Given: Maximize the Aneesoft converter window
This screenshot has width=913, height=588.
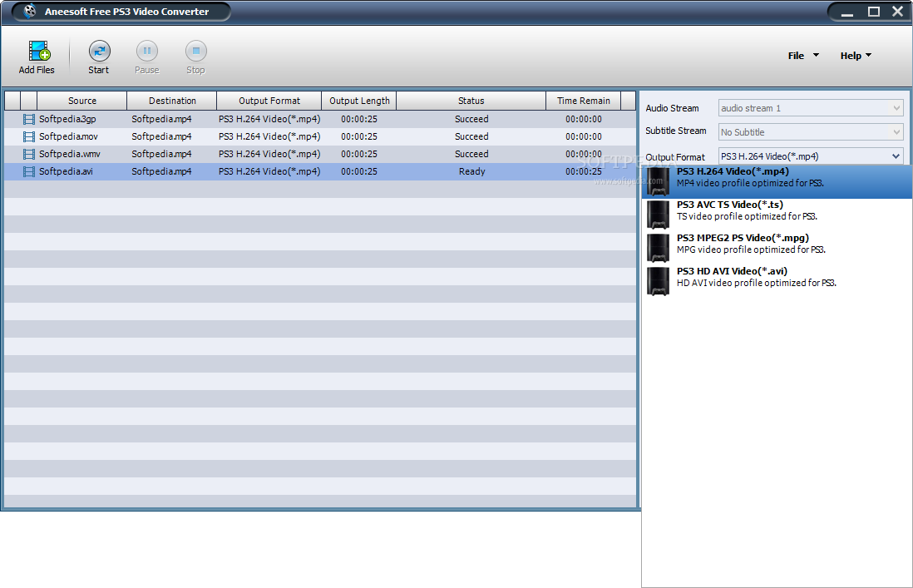Looking at the screenshot, I should [x=873, y=12].
